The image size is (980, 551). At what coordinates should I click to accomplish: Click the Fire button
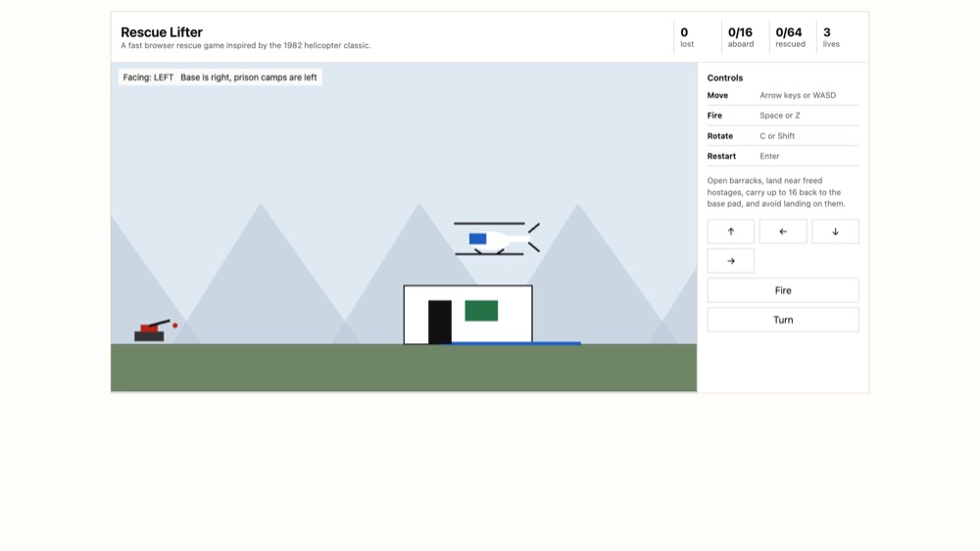pyautogui.click(x=783, y=290)
